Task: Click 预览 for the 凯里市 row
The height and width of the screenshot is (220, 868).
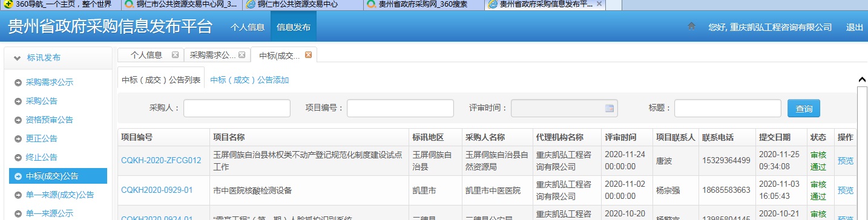Action: (x=845, y=190)
